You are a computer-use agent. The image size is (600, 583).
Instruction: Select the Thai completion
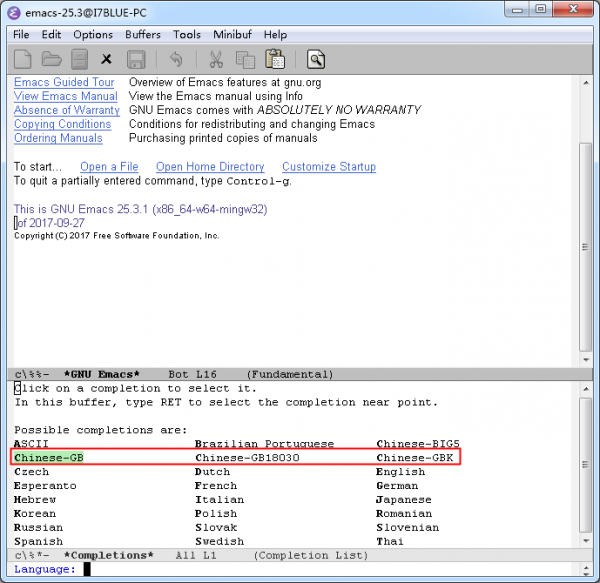click(390, 541)
